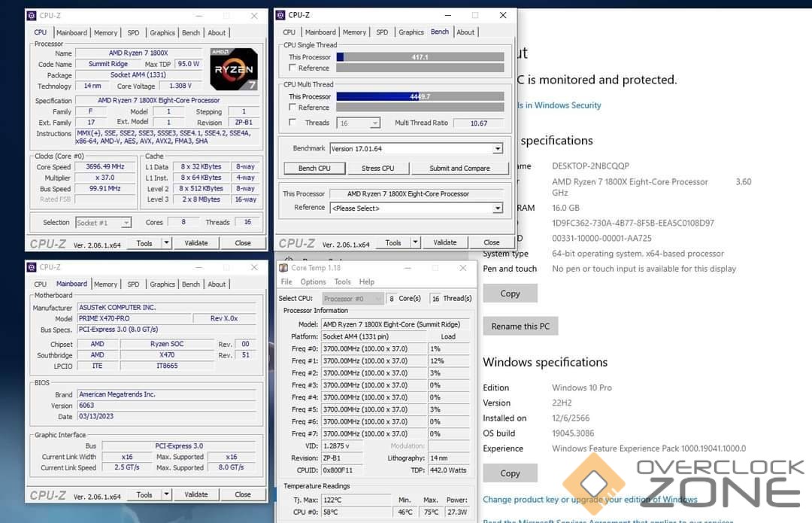Open the Bench tab in the Mainboard window
Screen dimensions: 812x523
[x=190, y=284]
